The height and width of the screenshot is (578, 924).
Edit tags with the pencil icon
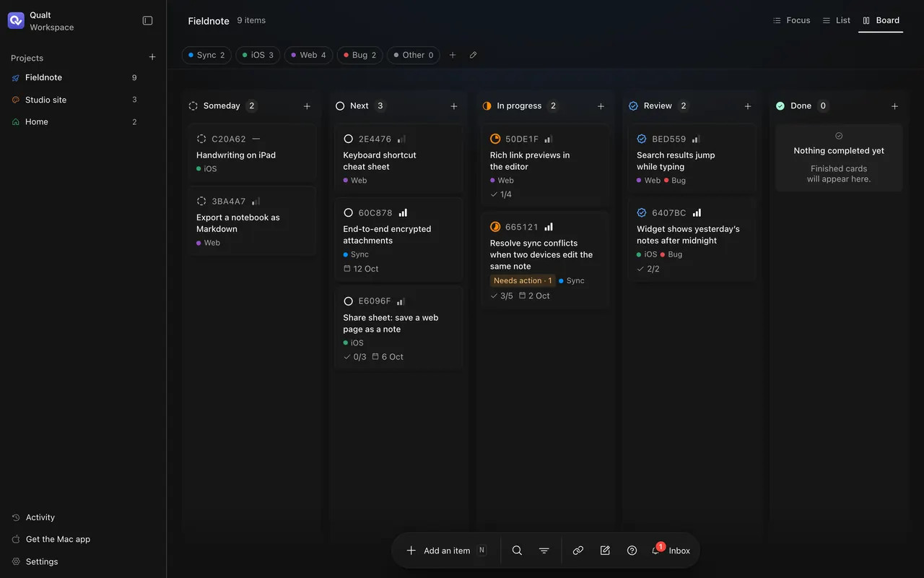[473, 55]
